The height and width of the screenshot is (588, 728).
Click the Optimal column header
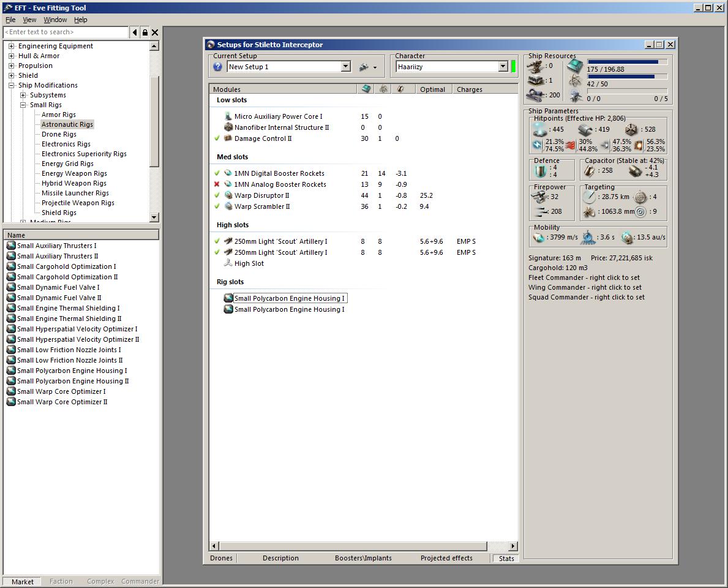(433, 89)
